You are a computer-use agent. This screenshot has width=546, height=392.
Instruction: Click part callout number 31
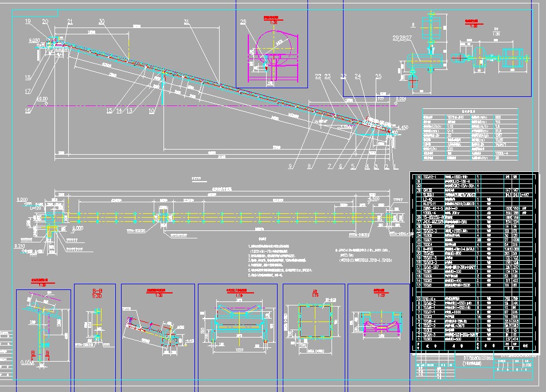click(x=186, y=22)
